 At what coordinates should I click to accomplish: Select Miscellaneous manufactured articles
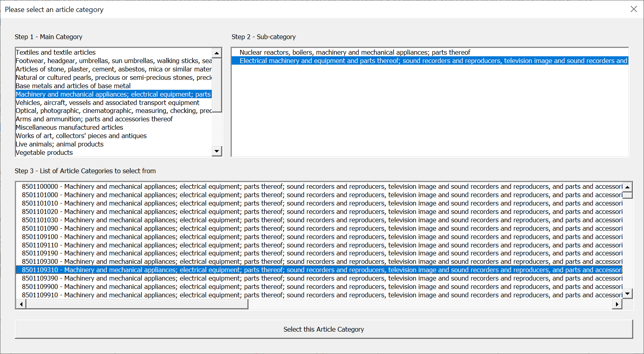tap(70, 127)
